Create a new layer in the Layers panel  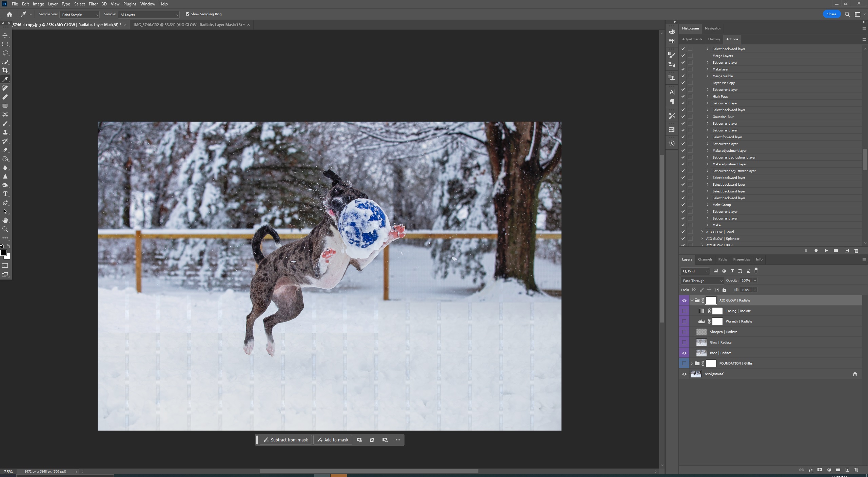tap(847, 470)
